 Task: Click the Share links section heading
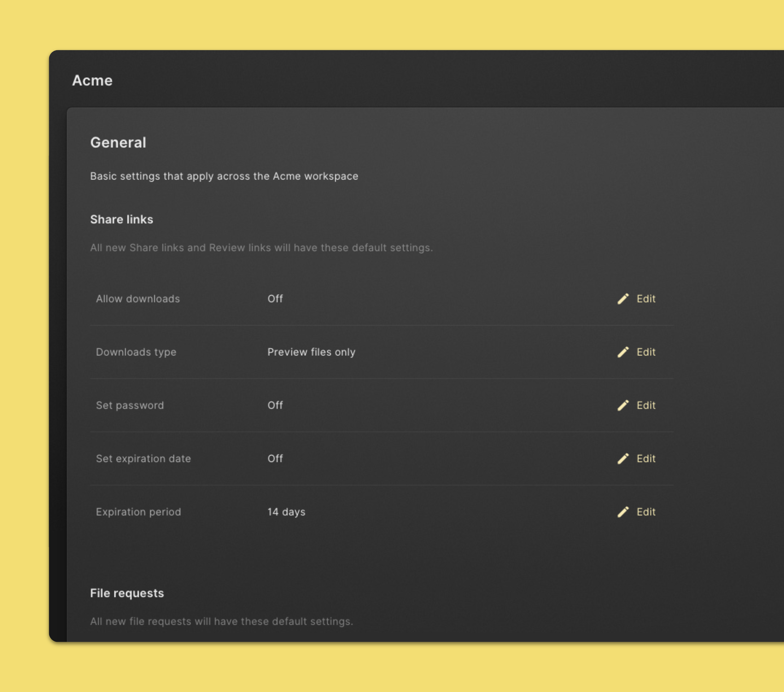click(x=122, y=220)
